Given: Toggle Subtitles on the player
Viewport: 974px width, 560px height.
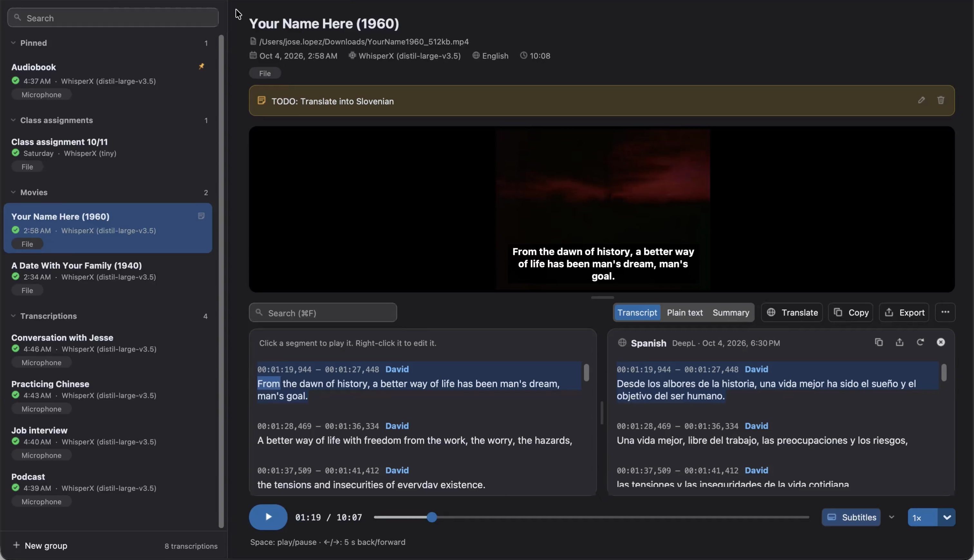Looking at the screenshot, I should [851, 517].
